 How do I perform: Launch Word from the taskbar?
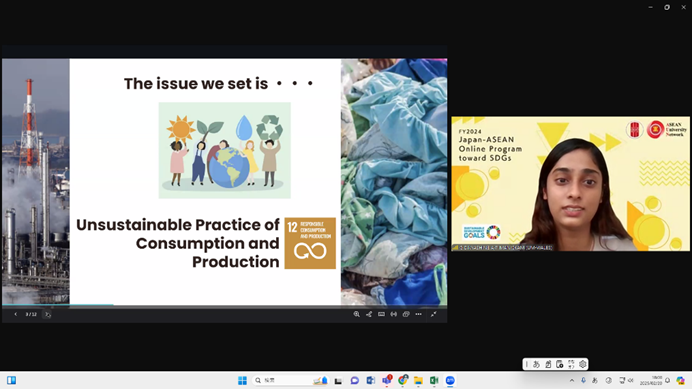tap(370, 381)
